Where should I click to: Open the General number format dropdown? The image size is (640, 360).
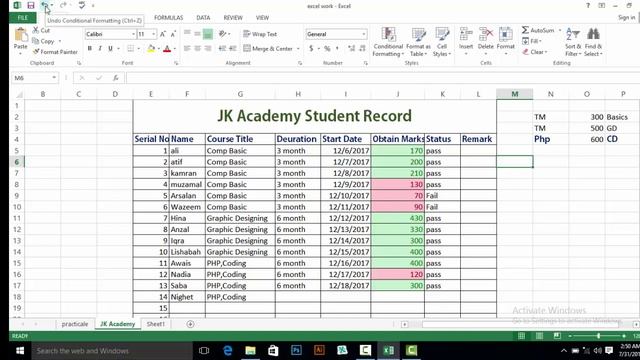(363, 34)
